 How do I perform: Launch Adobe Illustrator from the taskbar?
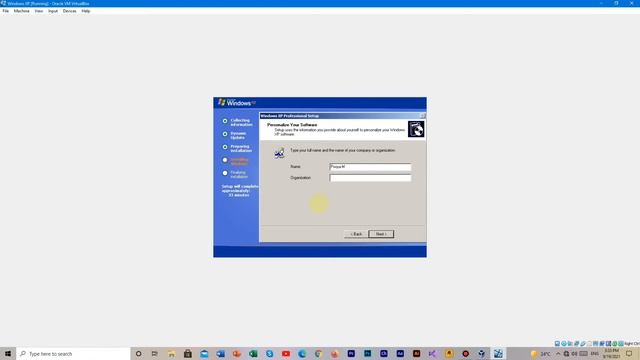416,353
